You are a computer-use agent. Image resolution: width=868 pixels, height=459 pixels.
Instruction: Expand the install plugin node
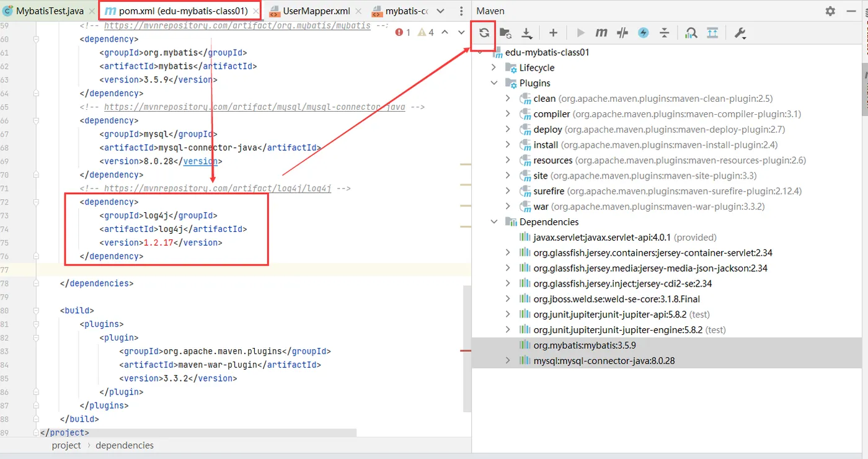(x=508, y=145)
